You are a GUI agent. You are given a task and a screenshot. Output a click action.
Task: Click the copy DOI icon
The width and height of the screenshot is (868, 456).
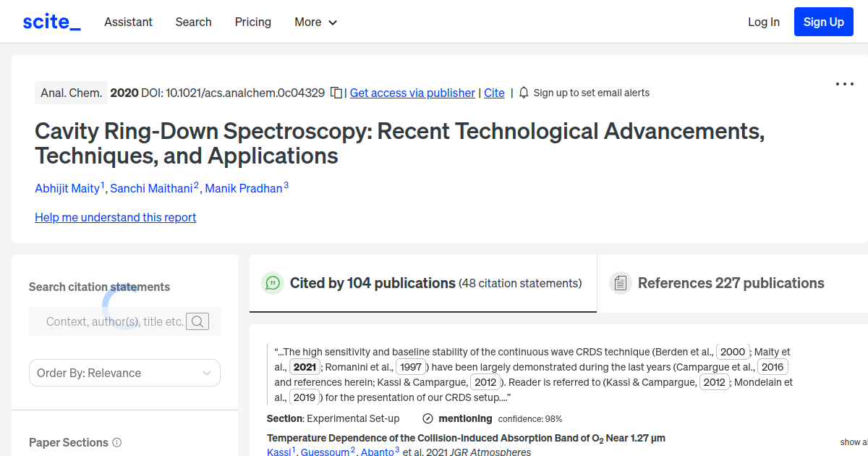[x=335, y=93]
